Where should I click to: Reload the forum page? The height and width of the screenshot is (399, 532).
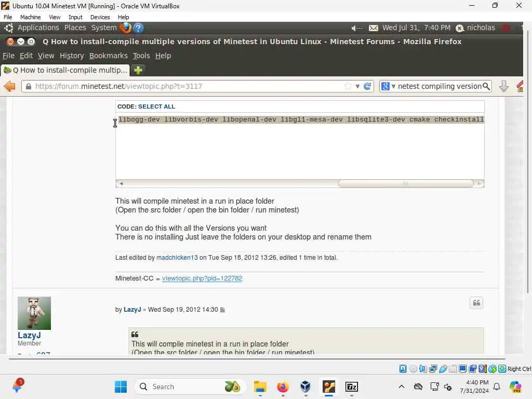367,86
